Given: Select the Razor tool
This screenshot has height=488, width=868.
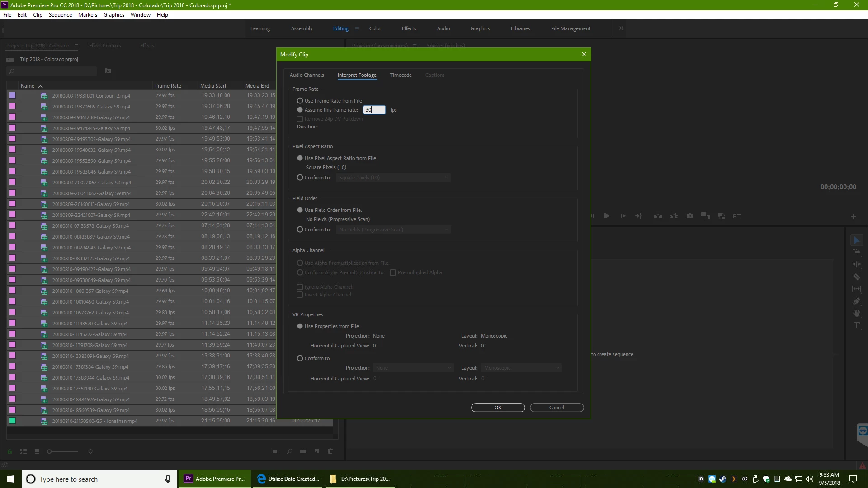Looking at the screenshot, I should click(x=856, y=277).
